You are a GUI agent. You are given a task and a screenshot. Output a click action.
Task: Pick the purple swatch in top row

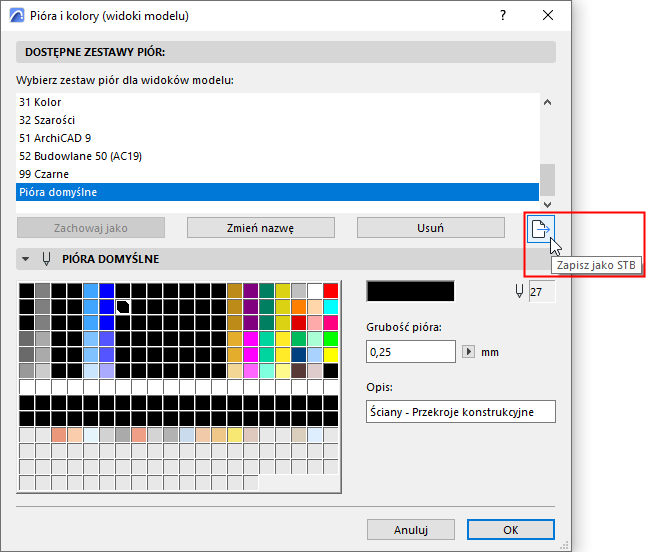[250, 290]
